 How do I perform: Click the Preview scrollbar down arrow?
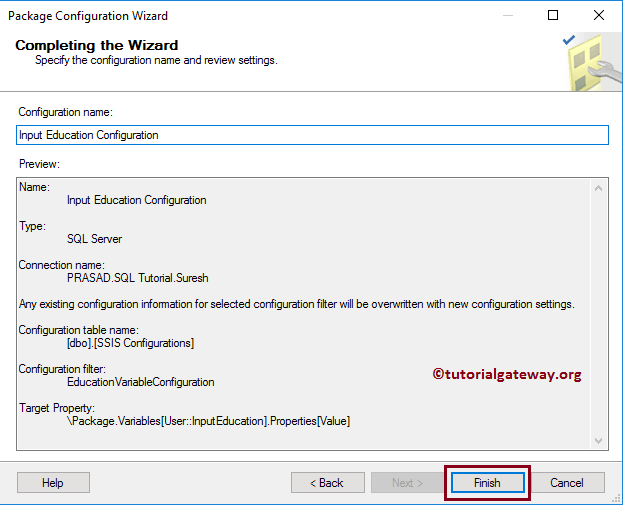pos(598,440)
